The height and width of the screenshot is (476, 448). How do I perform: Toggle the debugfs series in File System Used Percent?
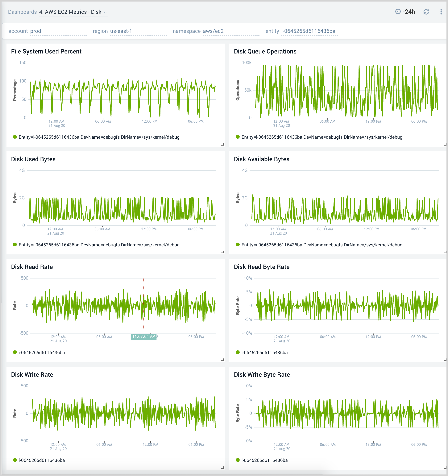tap(99, 137)
